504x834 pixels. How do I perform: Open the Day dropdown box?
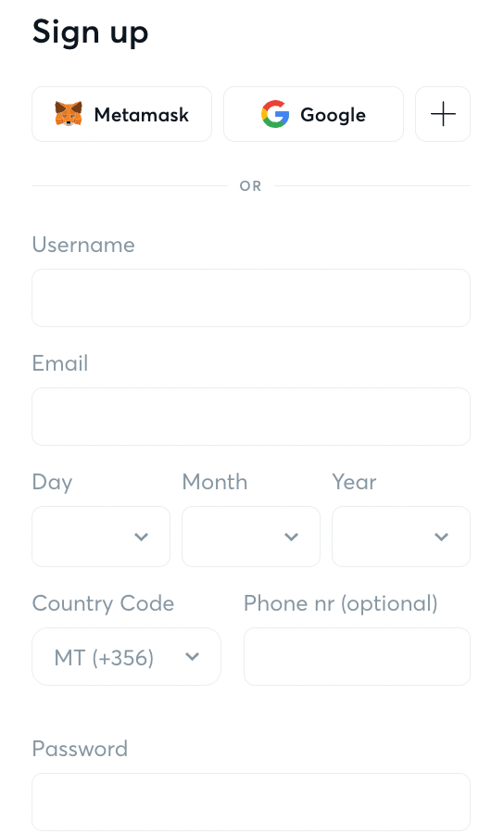[x=101, y=537]
